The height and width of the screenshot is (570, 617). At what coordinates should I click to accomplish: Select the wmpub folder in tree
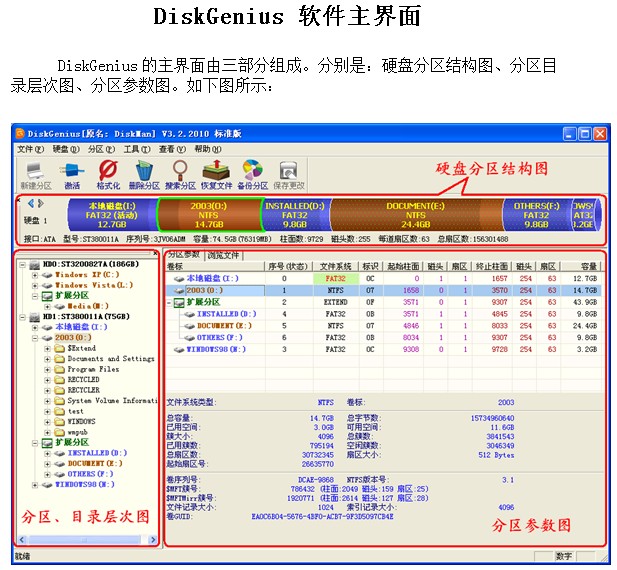78,432
